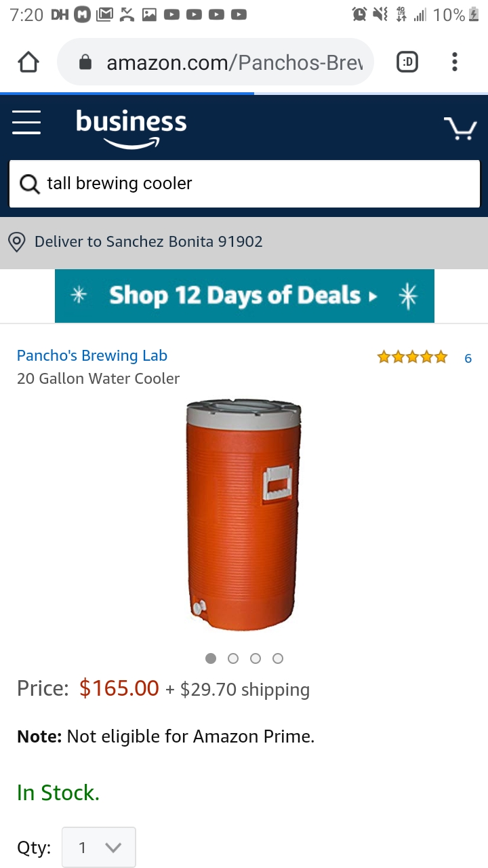Open the Chrome tab switcher
The image size is (488, 868).
(407, 62)
